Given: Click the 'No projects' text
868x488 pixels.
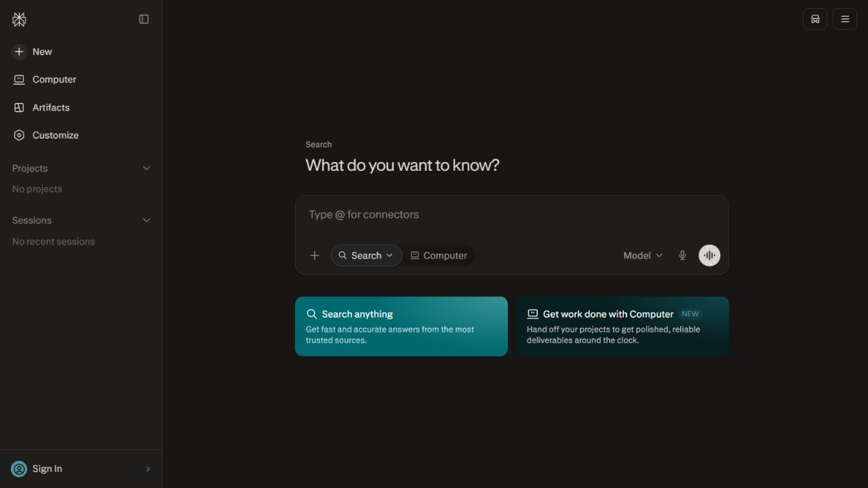Looking at the screenshot, I should (37, 189).
